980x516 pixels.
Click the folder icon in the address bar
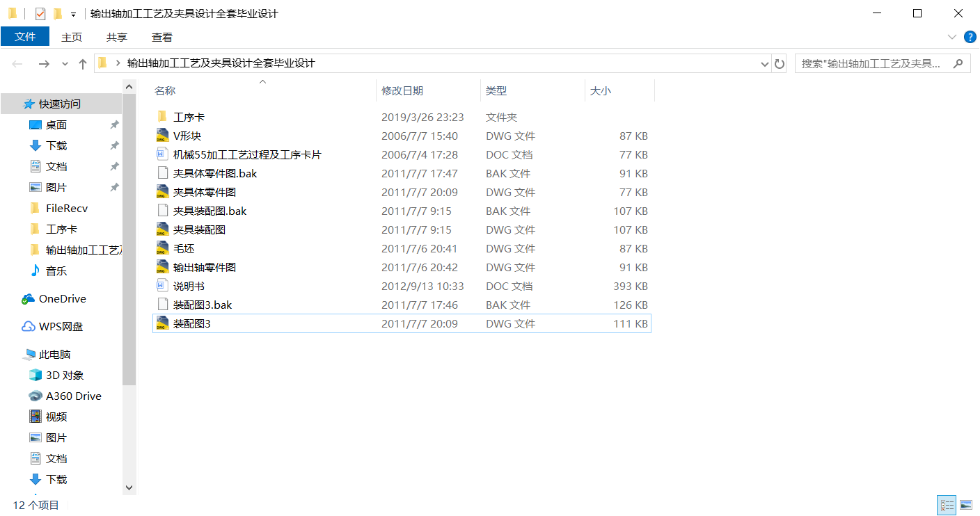click(103, 63)
